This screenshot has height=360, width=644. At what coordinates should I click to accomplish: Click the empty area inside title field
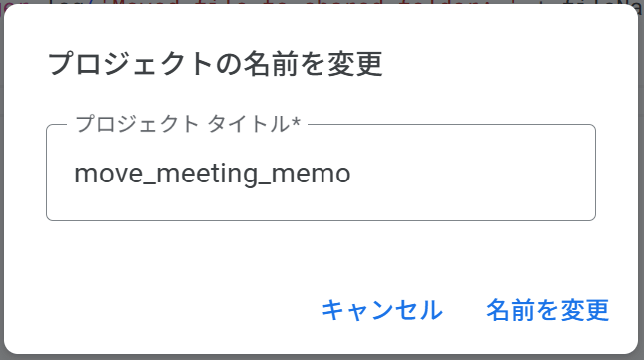pyautogui.click(x=472, y=174)
